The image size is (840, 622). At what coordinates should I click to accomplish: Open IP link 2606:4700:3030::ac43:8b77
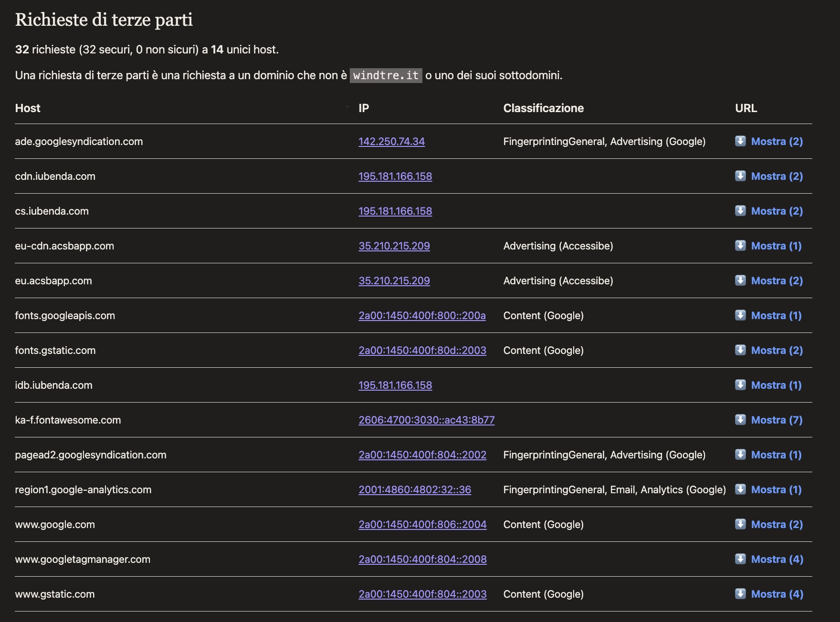point(426,420)
